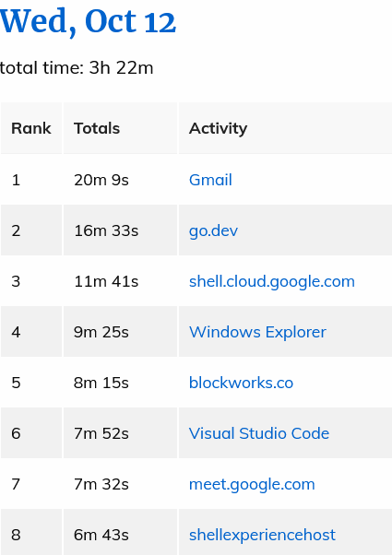Image resolution: width=392 pixels, height=555 pixels.
Task: Click the Totals column header
Action: click(x=121, y=128)
